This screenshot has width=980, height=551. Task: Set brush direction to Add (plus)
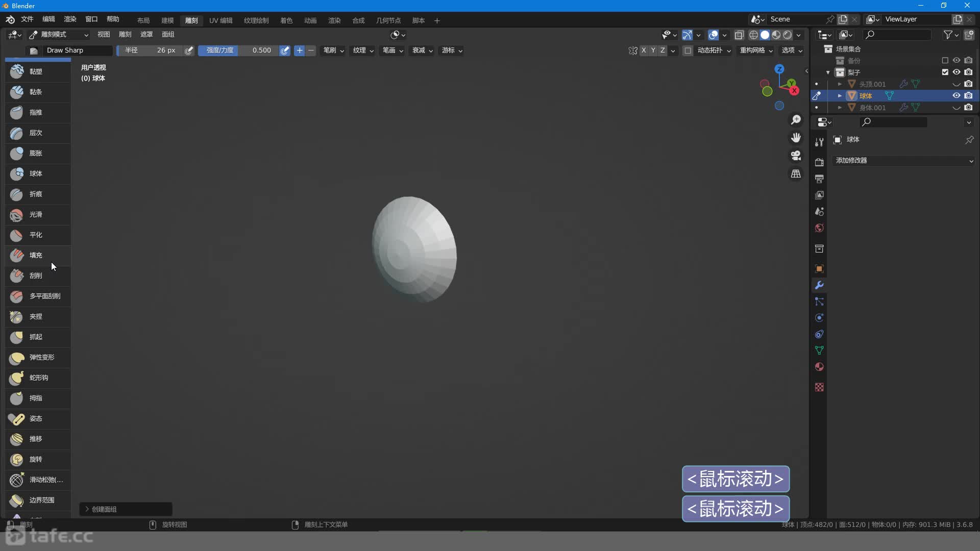(300, 51)
